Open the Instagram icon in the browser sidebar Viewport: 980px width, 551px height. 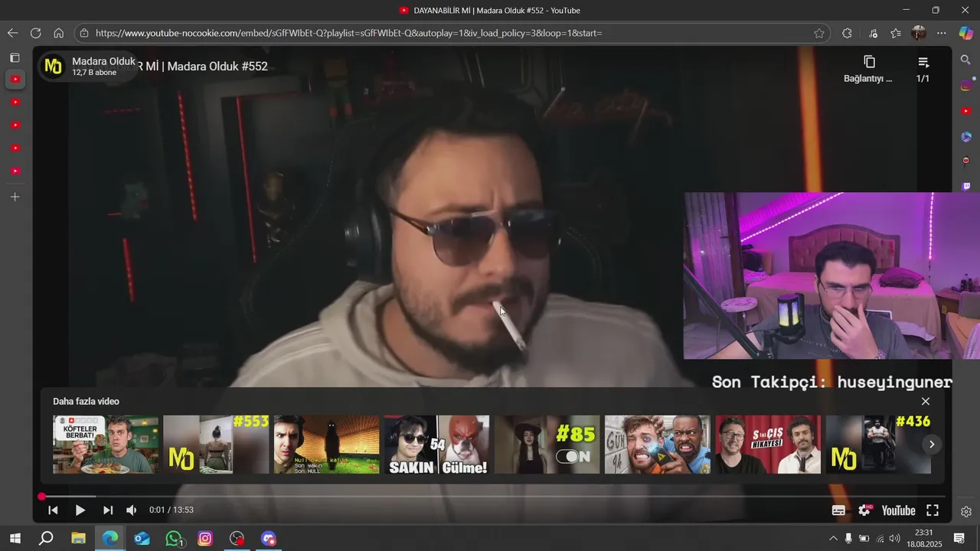(966, 86)
